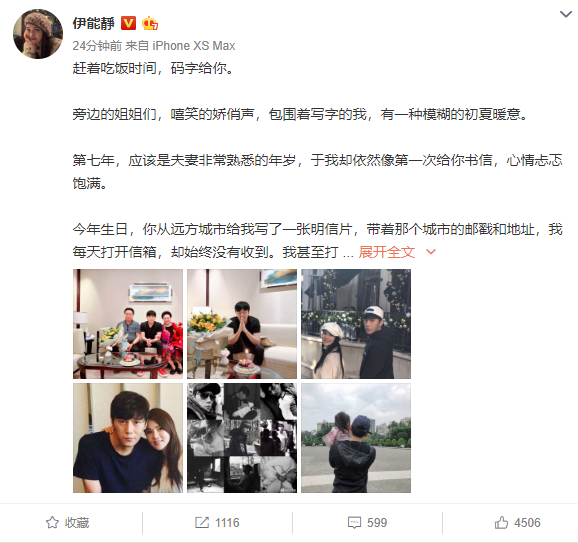Open the photo of man praying at cake
The height and width of the screenshot is (543, 578).
[x=242, y=324]
